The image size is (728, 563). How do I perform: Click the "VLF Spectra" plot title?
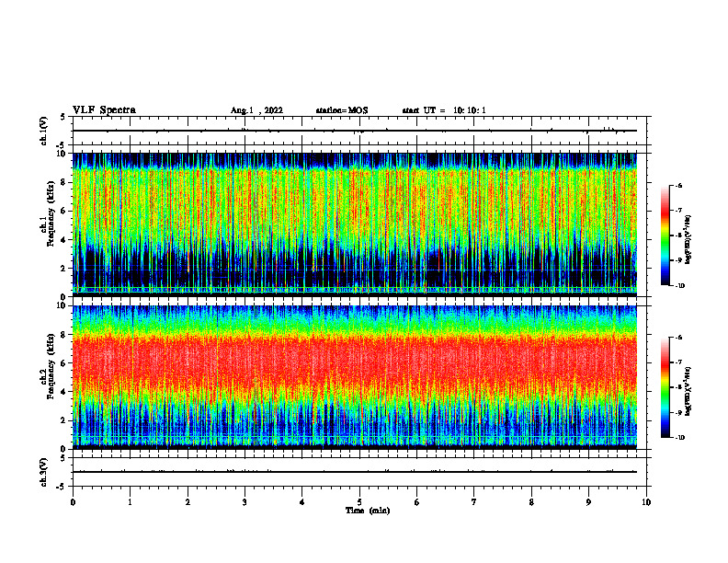(104, 110)
